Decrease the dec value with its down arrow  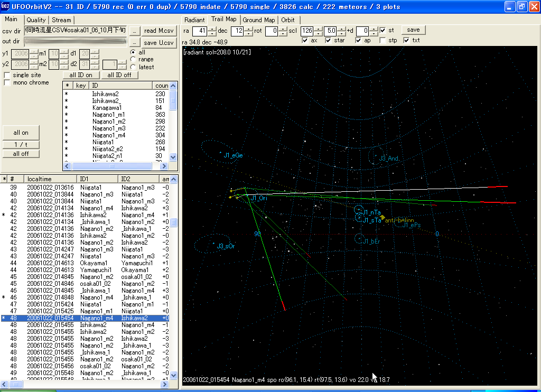point(248,33)
